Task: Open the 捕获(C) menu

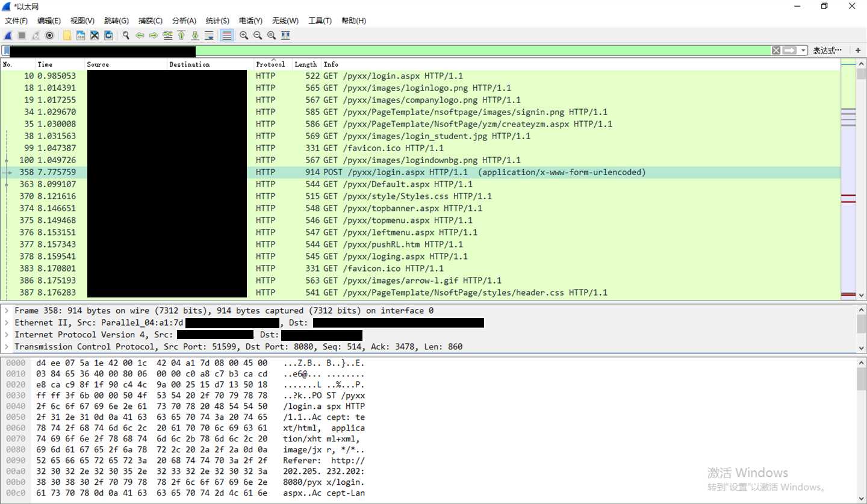Action: (x=151, y=20)
